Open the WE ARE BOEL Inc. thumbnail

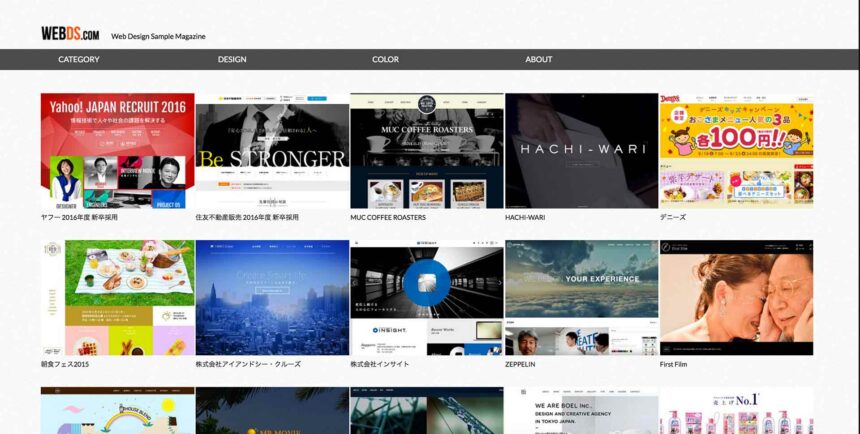(581, 410)
